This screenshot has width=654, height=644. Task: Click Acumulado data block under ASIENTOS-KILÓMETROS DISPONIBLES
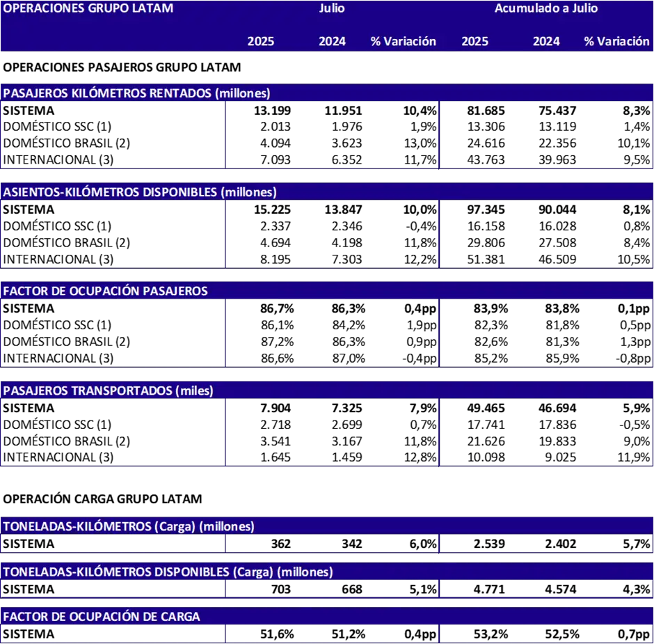tap(546, 234)
